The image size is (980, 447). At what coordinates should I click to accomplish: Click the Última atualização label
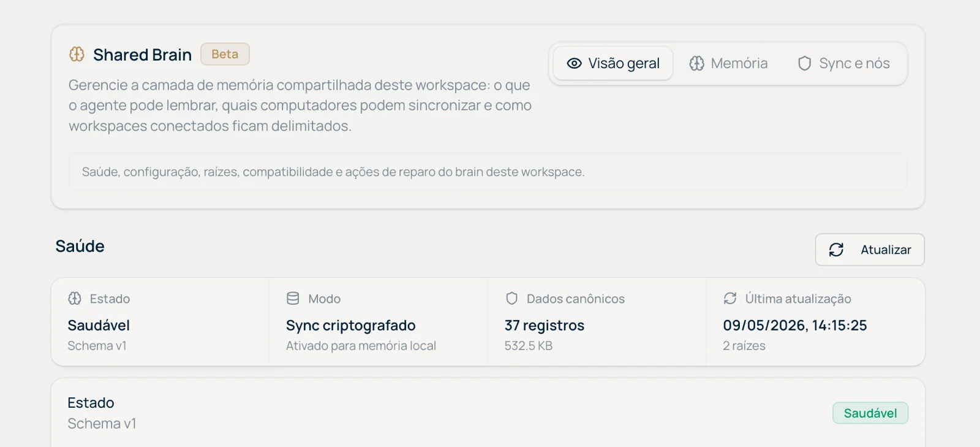[798, 299]
